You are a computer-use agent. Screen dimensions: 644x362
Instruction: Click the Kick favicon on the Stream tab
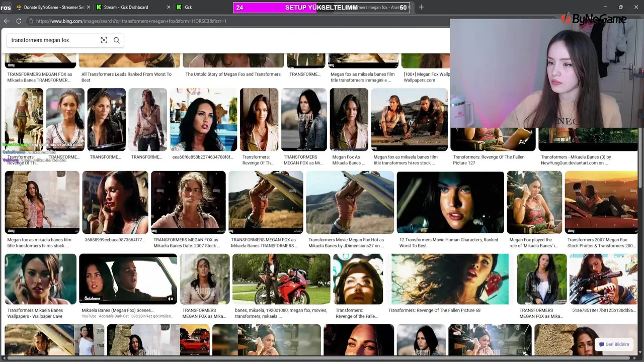(x=99, y=7)
